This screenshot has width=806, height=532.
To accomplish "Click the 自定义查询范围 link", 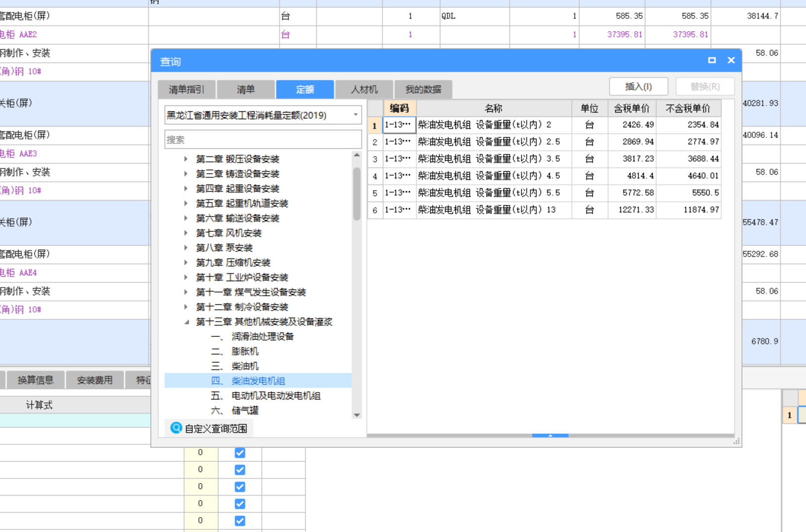I will tap(216, 428).
